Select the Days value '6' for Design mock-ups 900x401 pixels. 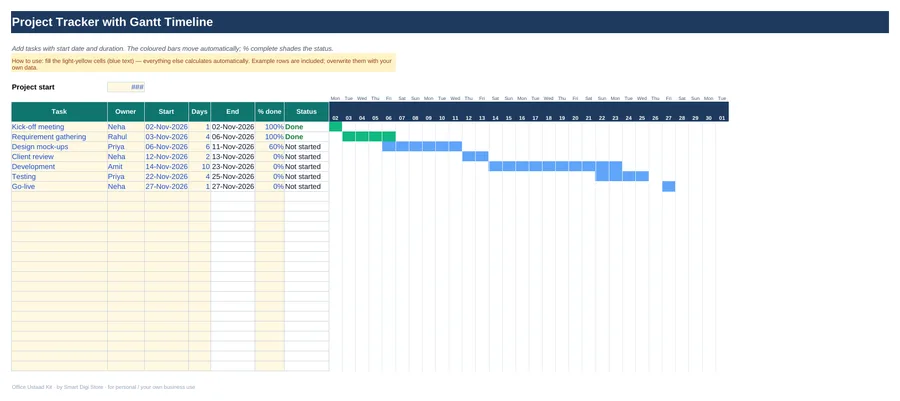click(x=200, y=147)
